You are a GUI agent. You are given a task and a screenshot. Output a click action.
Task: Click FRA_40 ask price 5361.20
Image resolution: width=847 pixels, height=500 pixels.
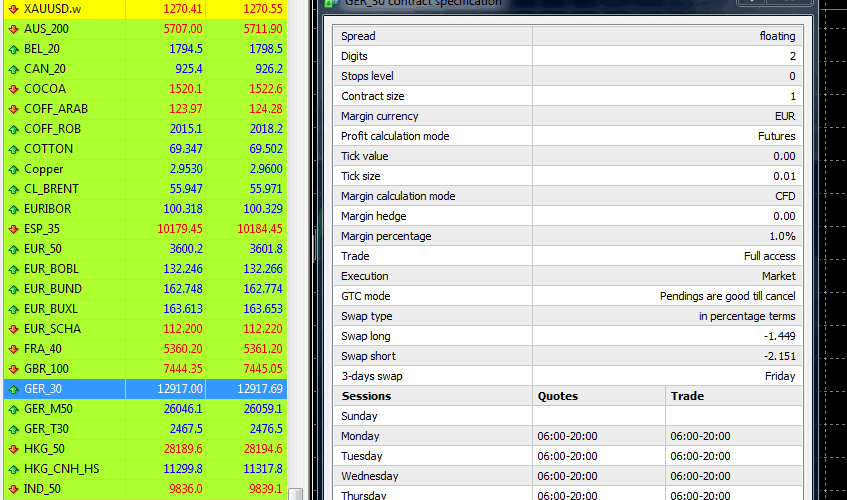[263, 349]
